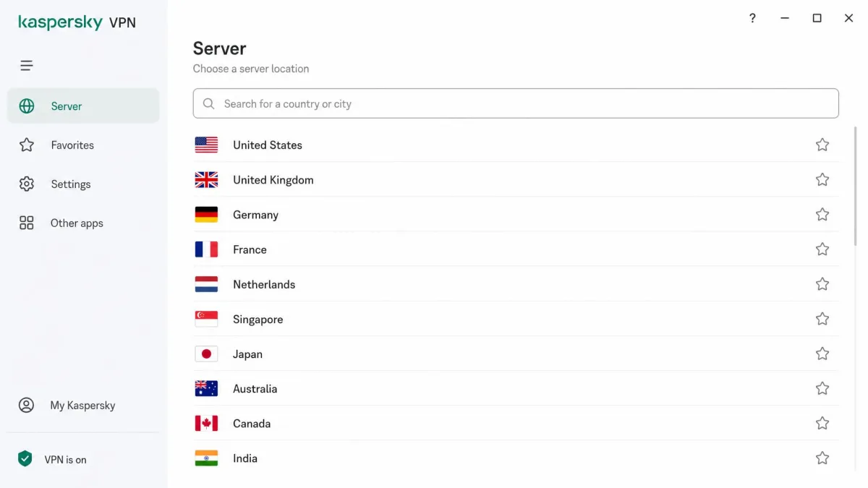Open the Favorites section label

[72, 145]
